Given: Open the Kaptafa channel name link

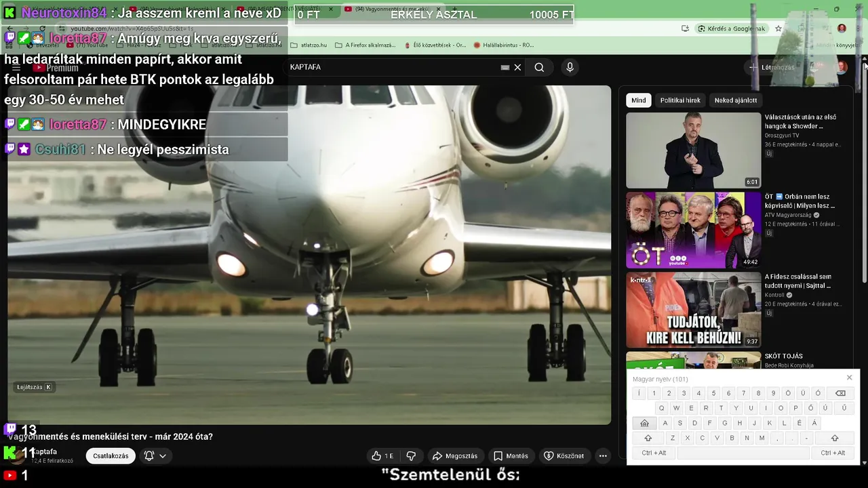Looking at the screenshot, I should [45, 451].
